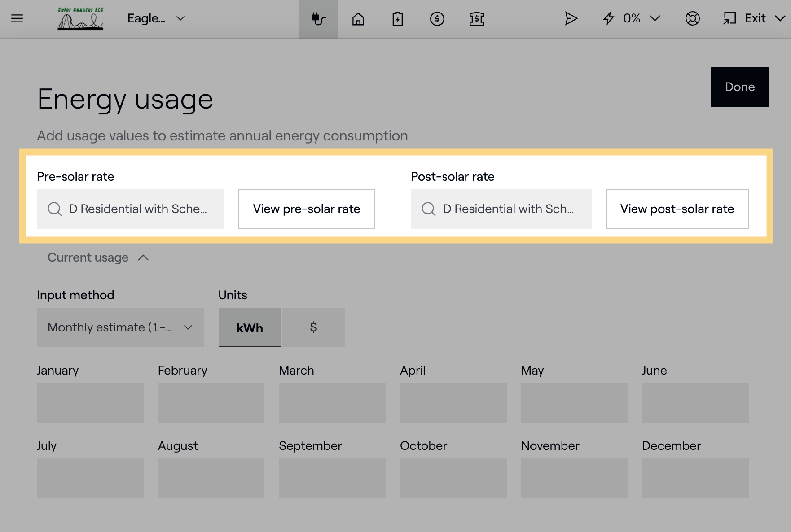Viewport: 791px width, 532px height.
Task: Open the bank financing icon tab
Action: [x=476, y=19]
